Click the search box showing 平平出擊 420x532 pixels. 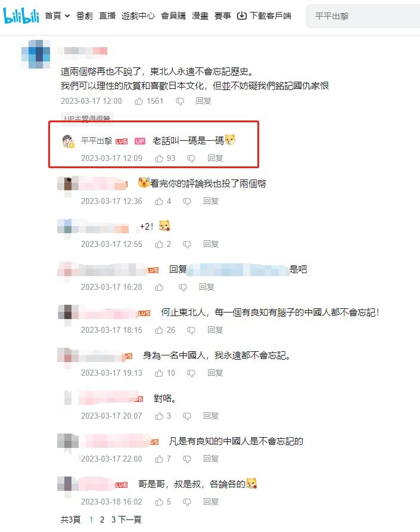(363, 16)
